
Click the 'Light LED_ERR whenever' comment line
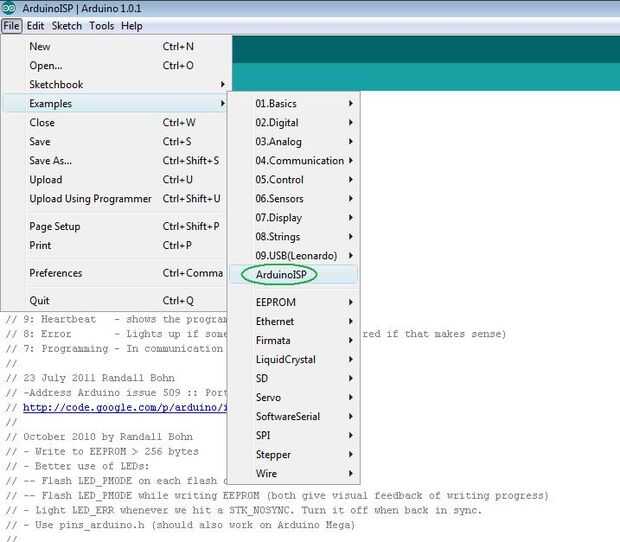tap(244, 510)
